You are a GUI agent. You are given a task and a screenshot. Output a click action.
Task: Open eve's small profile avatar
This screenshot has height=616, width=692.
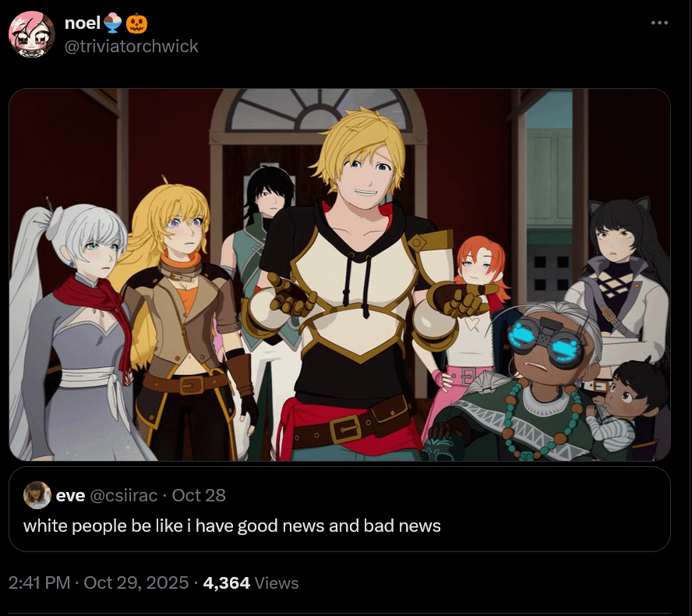click(x=37, y=495)
